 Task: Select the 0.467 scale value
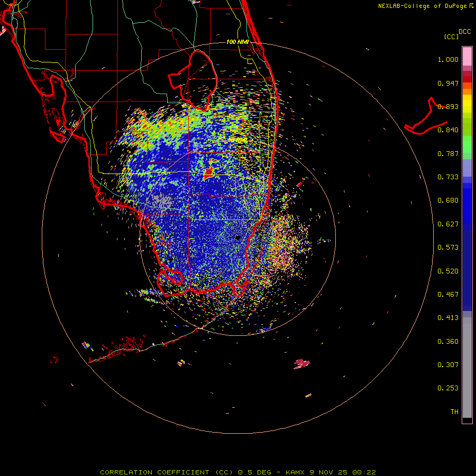[x=448, y=295]
